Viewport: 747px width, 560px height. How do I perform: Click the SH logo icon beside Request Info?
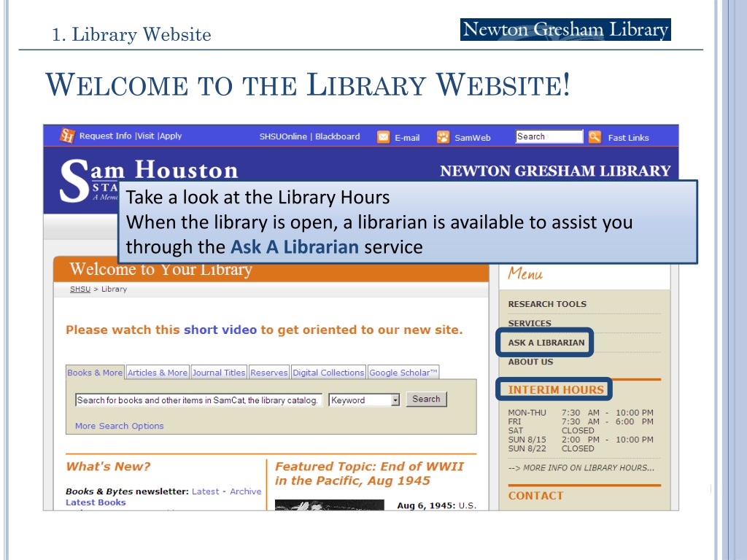66,136
